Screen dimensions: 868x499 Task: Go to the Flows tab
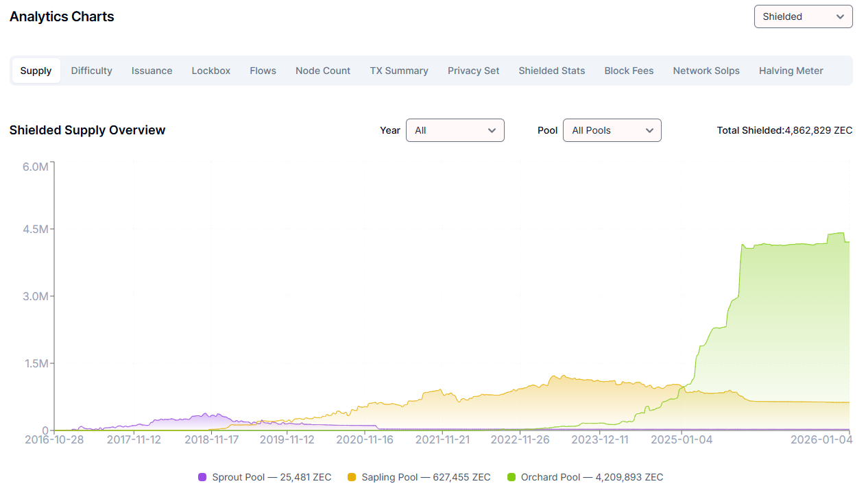click(x=263, y=71)
